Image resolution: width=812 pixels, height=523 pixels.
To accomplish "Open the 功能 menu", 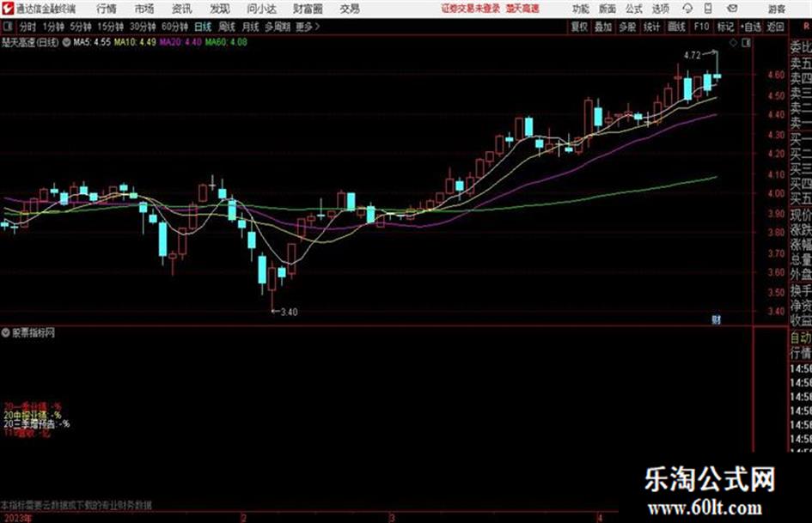I will coord(581,9).
